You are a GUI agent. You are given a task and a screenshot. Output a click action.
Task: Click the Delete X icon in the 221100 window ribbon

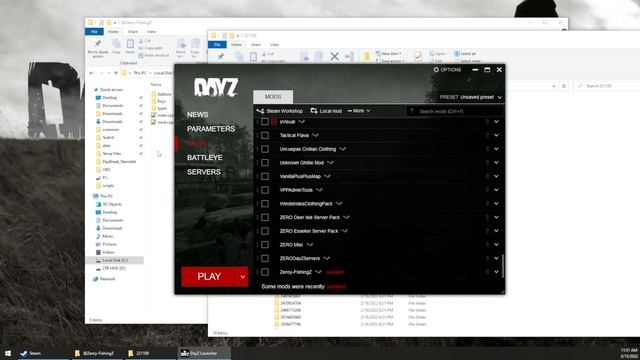pos(334,56)
